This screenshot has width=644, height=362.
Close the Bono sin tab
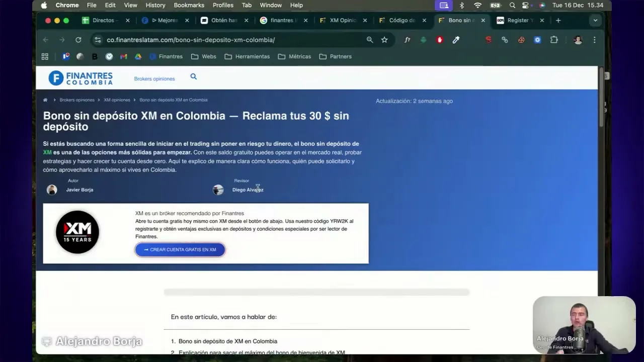[483, 20]
